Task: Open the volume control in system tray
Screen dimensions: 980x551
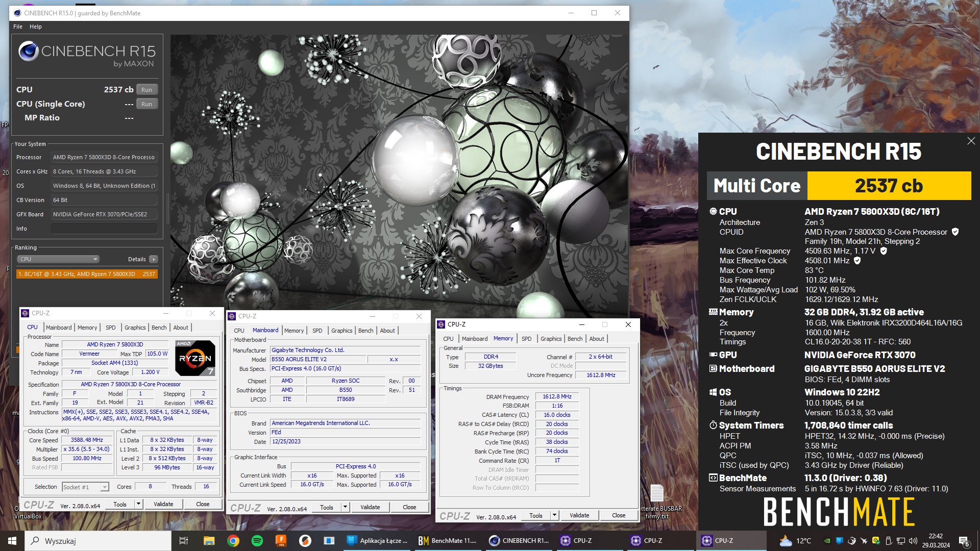Action: [913, 541]
